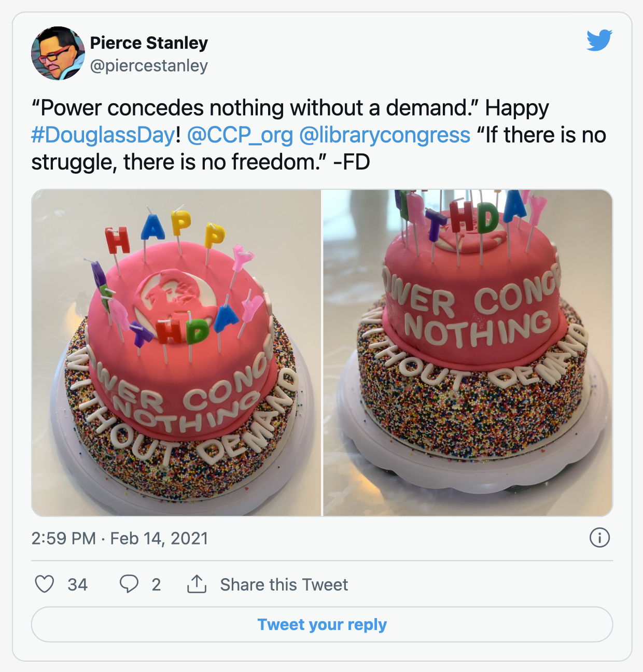Screen dimensions: 643x672
Task: Open the tweet timestamp Feb 14, 2021
Action: tap(120, 538)
